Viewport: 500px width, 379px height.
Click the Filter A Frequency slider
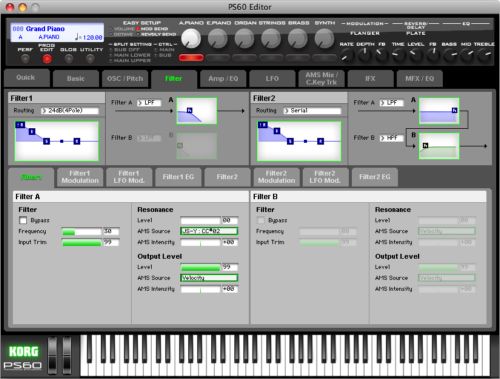81,232
